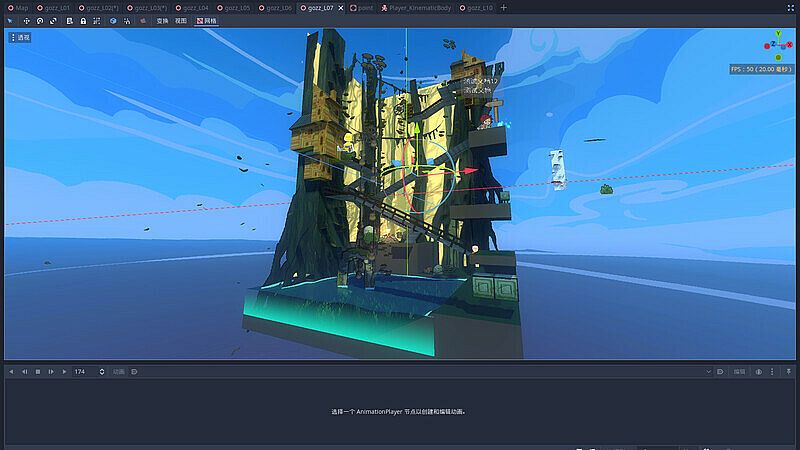Activate the Rotate Mode tool

[39, 20]
